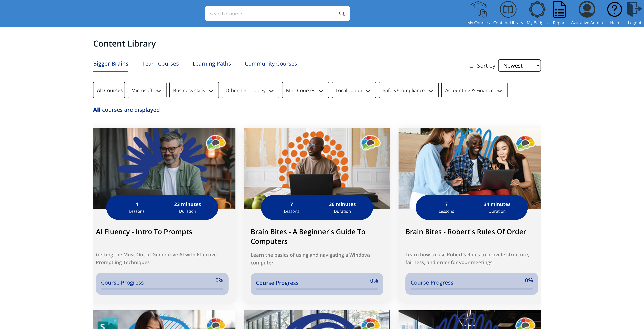Click brain logo on Beginner's Guide To Computers card

[370, 143]
